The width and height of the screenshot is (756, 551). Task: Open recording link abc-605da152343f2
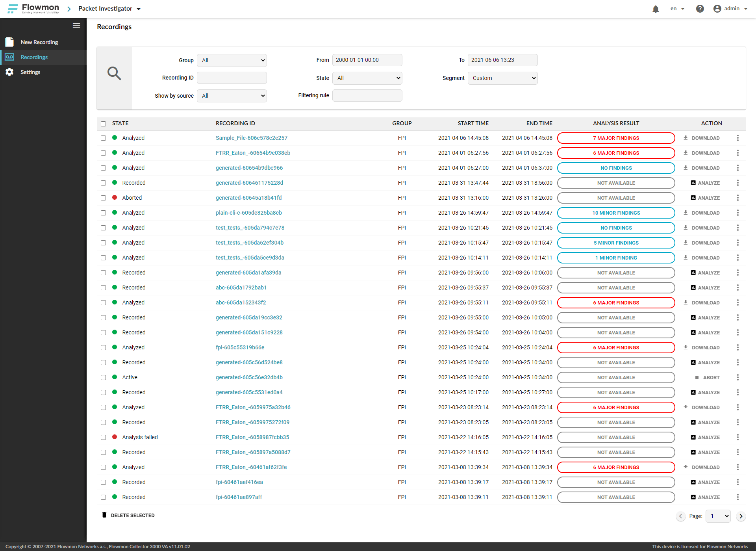click(241, 302)
